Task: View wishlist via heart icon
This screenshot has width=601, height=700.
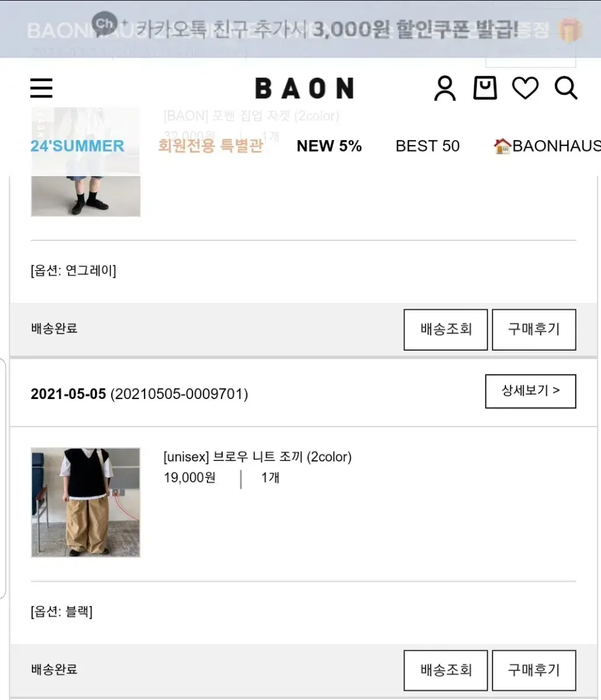Action: coord(525,89)
